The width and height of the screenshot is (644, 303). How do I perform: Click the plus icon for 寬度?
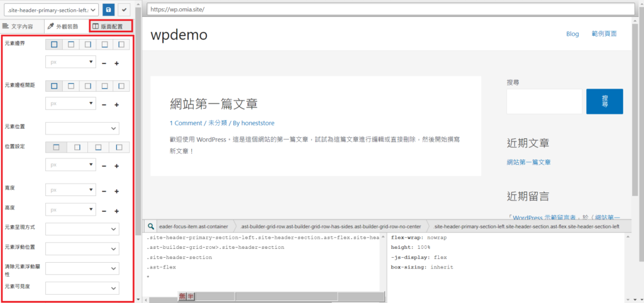coord(116,191)
